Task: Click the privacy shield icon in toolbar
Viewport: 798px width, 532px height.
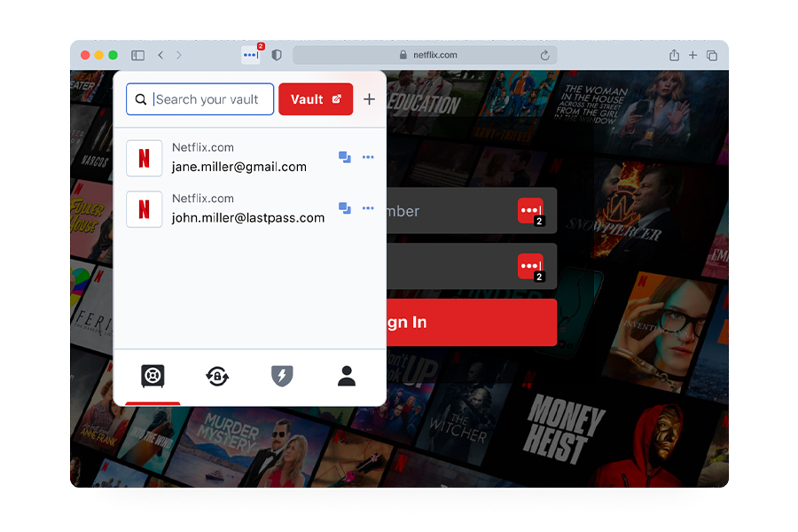Action: click(x=277, y=55)
